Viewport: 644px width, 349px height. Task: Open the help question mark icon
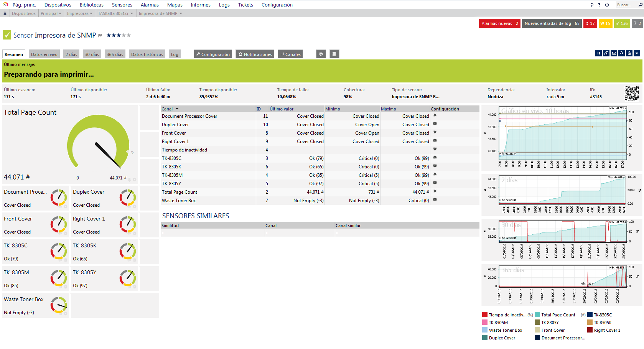click(599, 5)
